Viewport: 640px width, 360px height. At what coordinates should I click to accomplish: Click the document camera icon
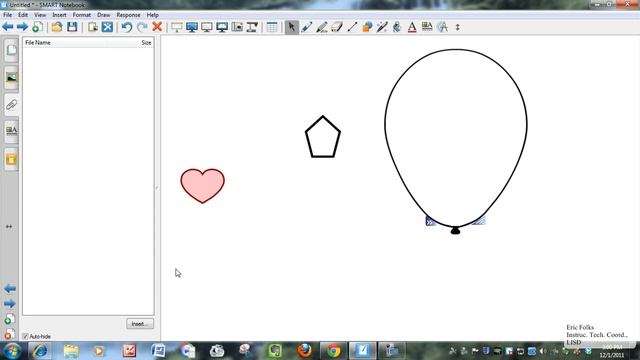tap(252, 27)
